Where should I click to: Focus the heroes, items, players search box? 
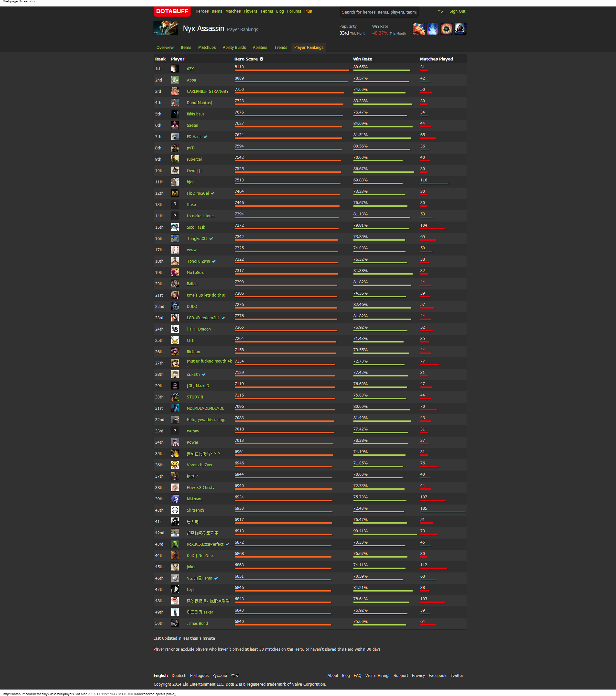pyautogui.click(x=379, y=12)
